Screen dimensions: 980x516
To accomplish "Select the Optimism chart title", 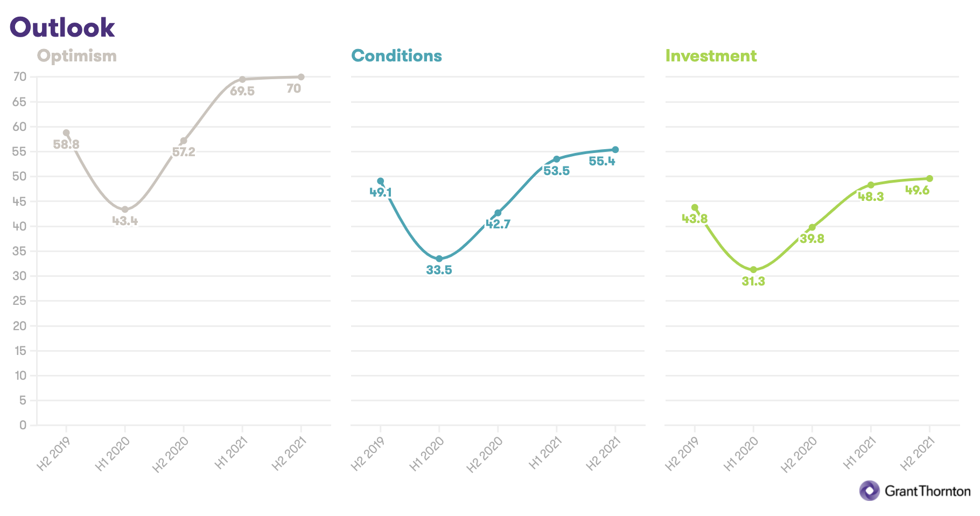I will tap(77, 56).
